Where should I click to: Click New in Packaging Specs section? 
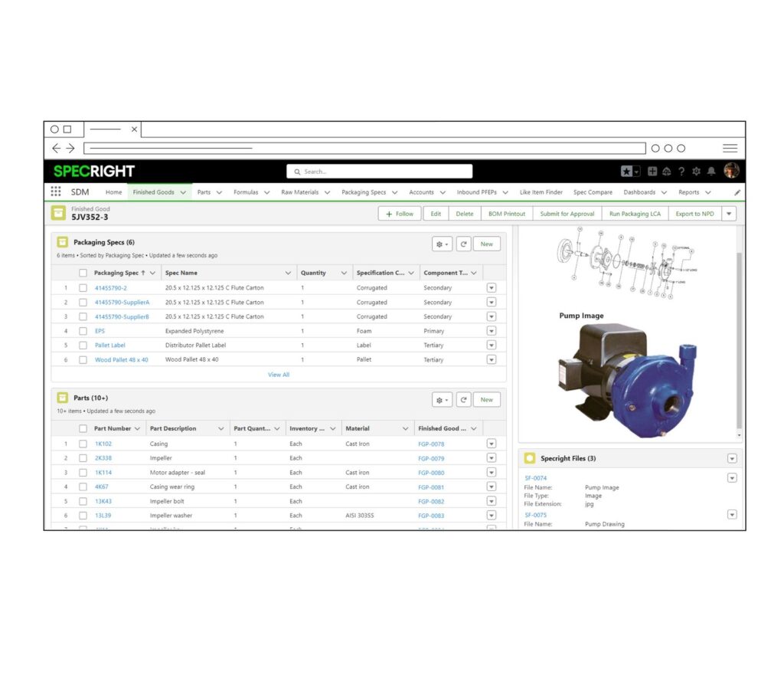[x=486, y=244]
